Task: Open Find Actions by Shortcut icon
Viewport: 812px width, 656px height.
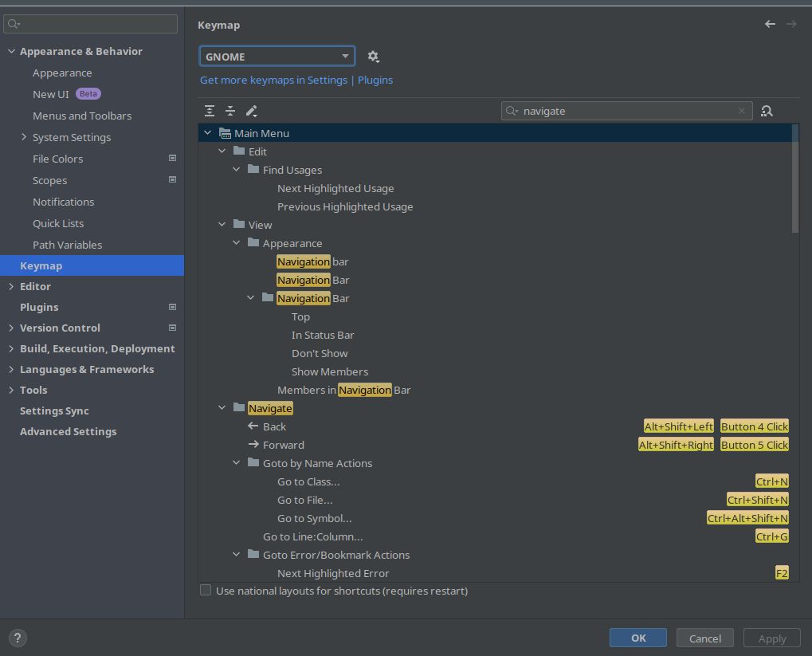Action: tap(767, 111)
